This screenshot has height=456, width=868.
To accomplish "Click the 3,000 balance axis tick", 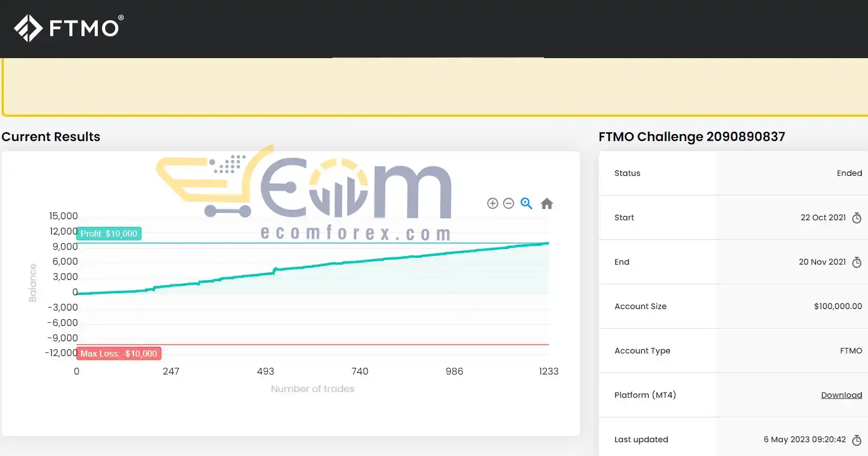I will (65, 277).
